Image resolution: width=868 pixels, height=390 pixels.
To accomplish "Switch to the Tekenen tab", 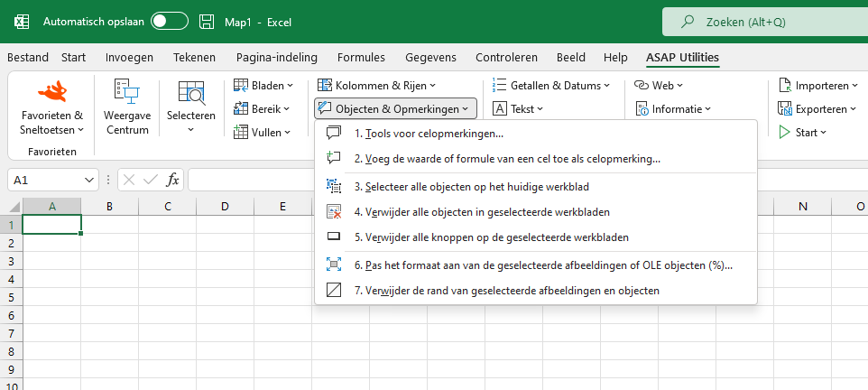I will point(194,57).
